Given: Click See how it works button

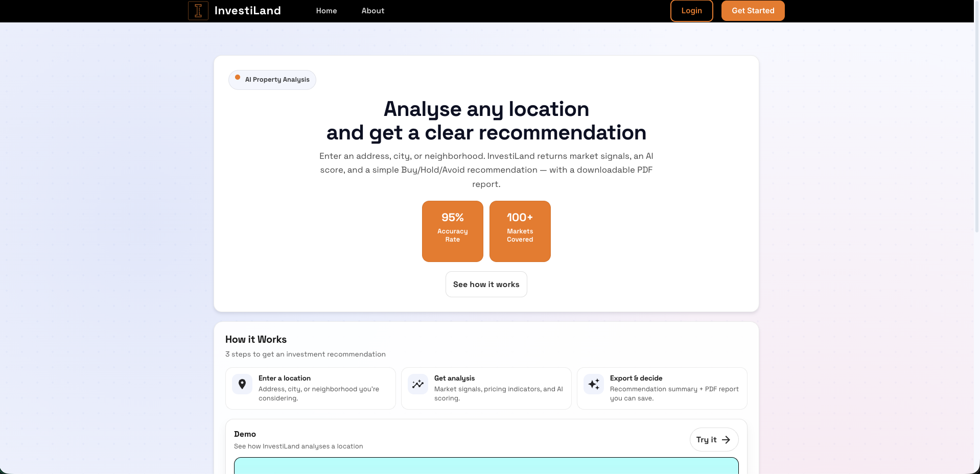Looking at the screenshot, I should [x=486, y=285].
